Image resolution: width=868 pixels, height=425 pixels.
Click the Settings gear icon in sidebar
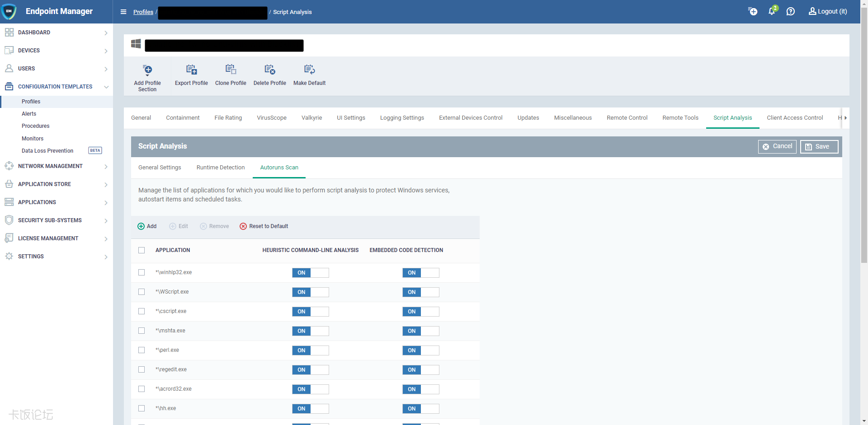[9, 256]
